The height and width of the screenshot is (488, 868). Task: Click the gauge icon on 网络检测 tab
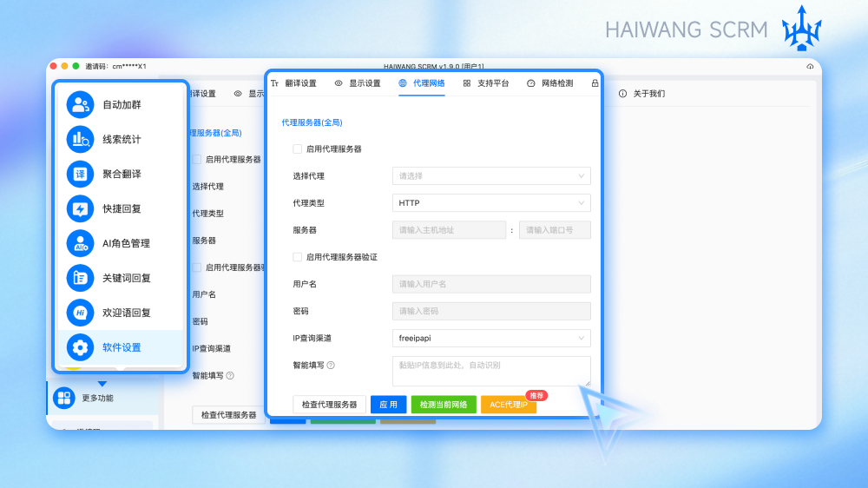[531, 83]
